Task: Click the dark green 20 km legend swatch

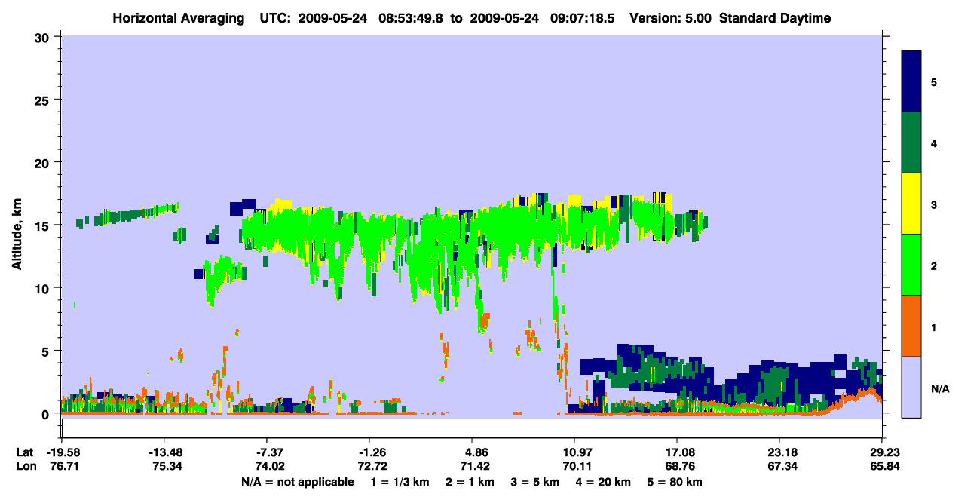Action: pyautogui.click(x=911, y=143)
